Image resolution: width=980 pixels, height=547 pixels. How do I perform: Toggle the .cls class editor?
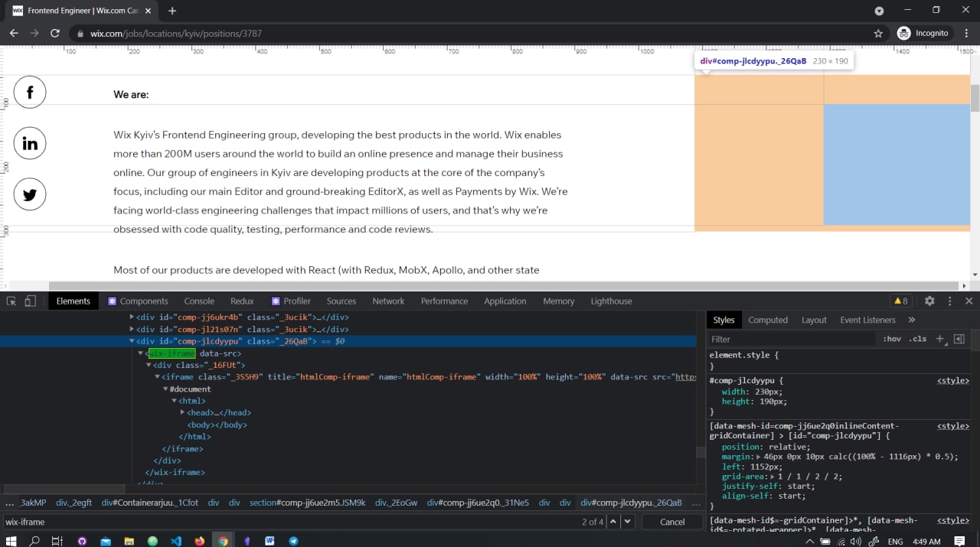click(917, 339)
